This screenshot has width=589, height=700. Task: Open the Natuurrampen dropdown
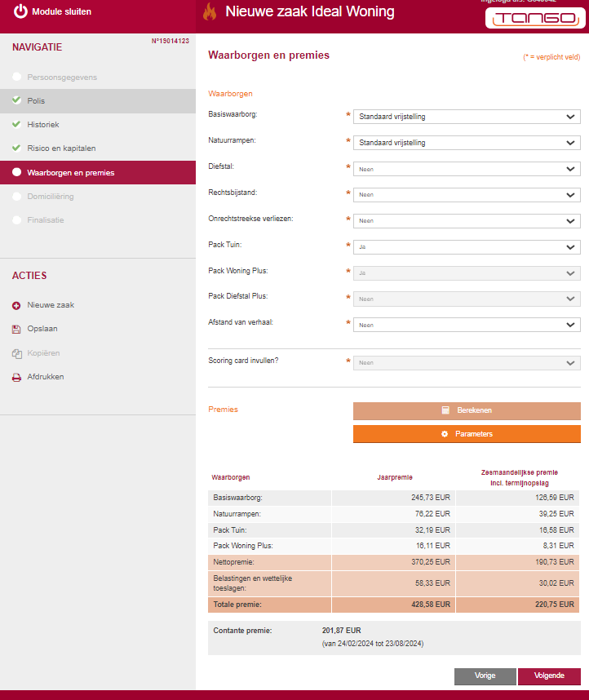(x=467, y=143)
